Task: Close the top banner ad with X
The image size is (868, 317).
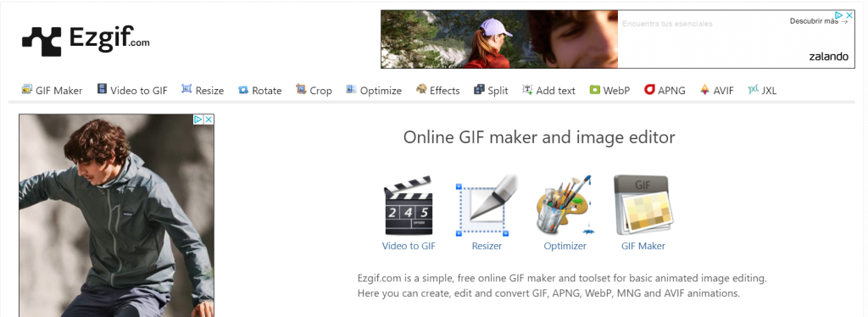Action: 849,15
